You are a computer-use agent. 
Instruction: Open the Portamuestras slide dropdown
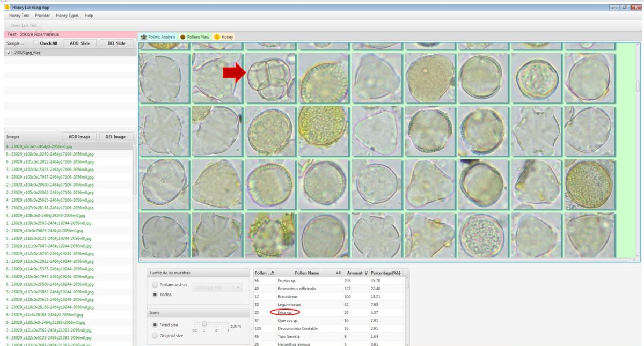(x=217, y=288)
